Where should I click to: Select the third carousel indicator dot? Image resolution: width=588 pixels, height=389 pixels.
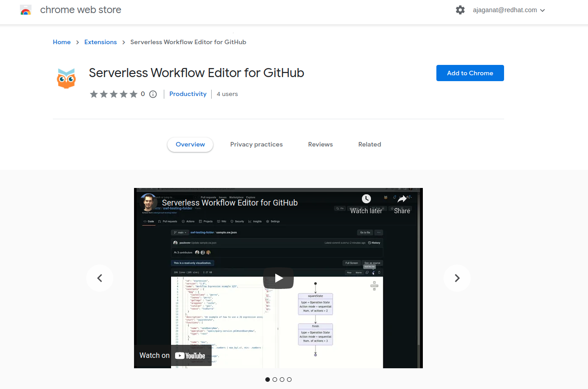click(x=282, y=380)
